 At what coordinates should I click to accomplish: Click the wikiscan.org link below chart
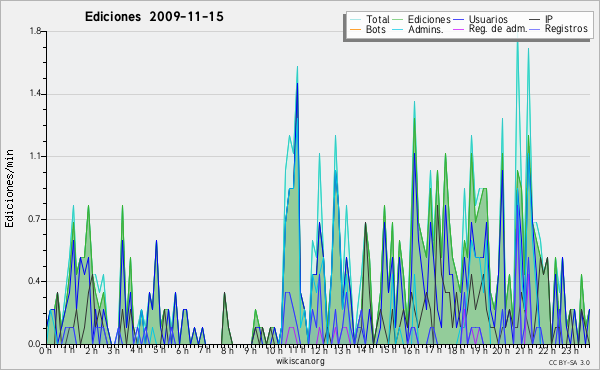[300, 361]
